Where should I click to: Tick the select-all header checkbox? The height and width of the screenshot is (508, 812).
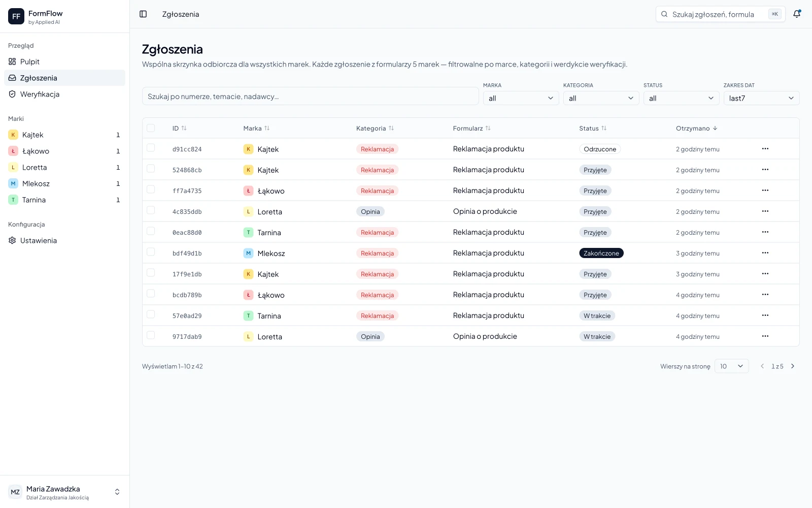coord(151,128)
